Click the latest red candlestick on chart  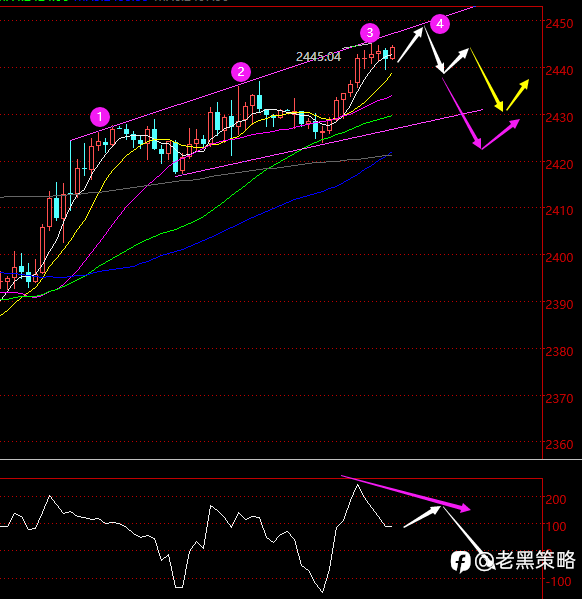click(392, 53)
